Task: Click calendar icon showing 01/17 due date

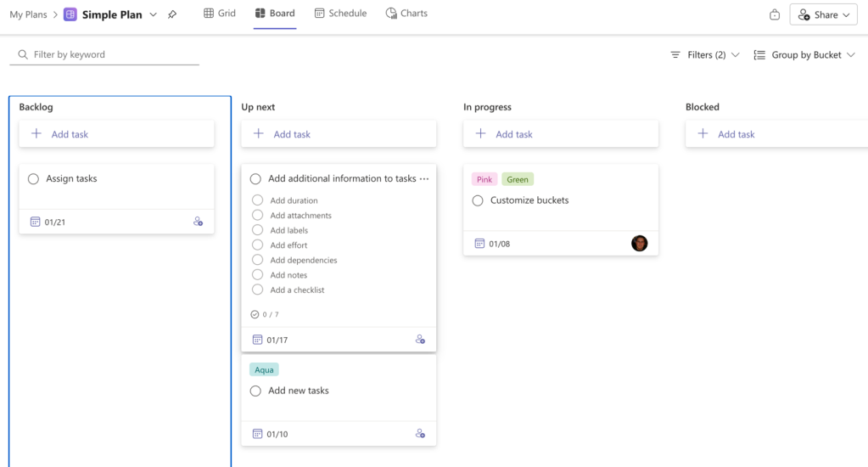Action: tap(257, 340)
